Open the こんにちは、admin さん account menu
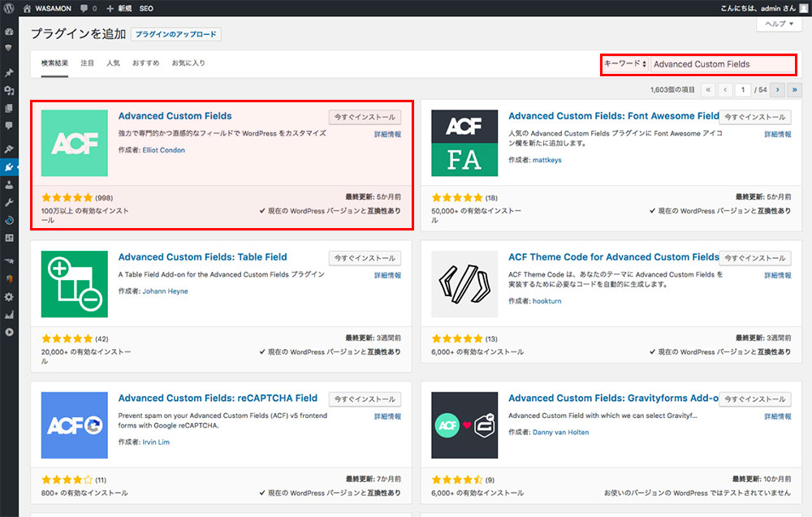Screen dimensions: 812x517 764,8
